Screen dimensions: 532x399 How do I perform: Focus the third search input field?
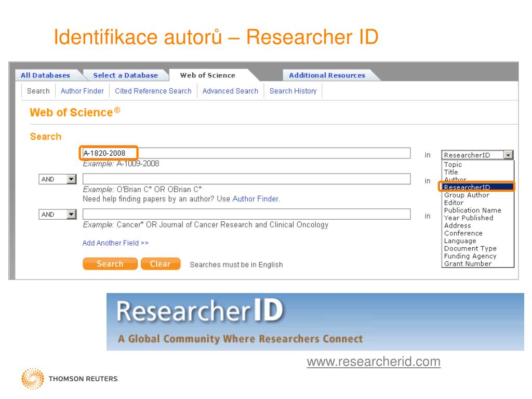(x=246, y=214)
